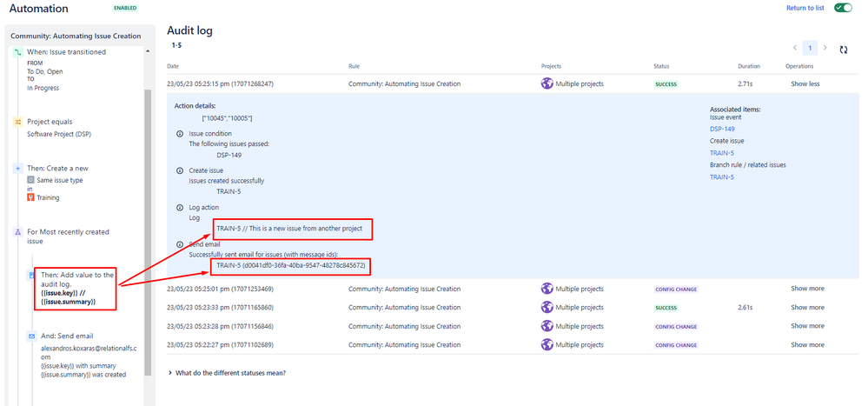The width and height of the screenshot is (868, 406).
Task: Open the Project equals component
Action: point(50,122)
